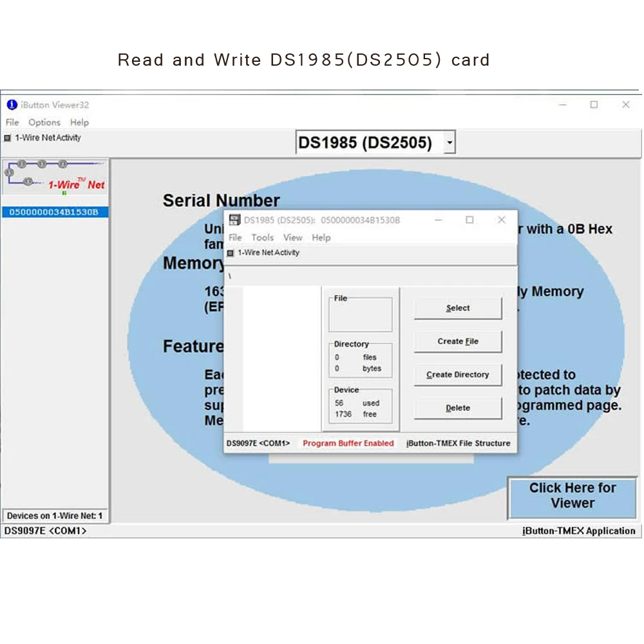Close the DS1985 dialog window
The height and width of the screenshot is (644, 644).
[502, 220]
